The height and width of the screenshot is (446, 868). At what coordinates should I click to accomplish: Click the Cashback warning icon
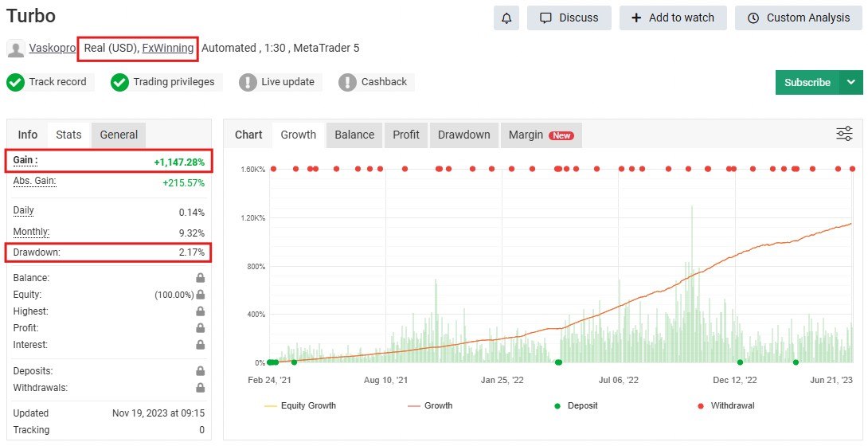[347, 82]
